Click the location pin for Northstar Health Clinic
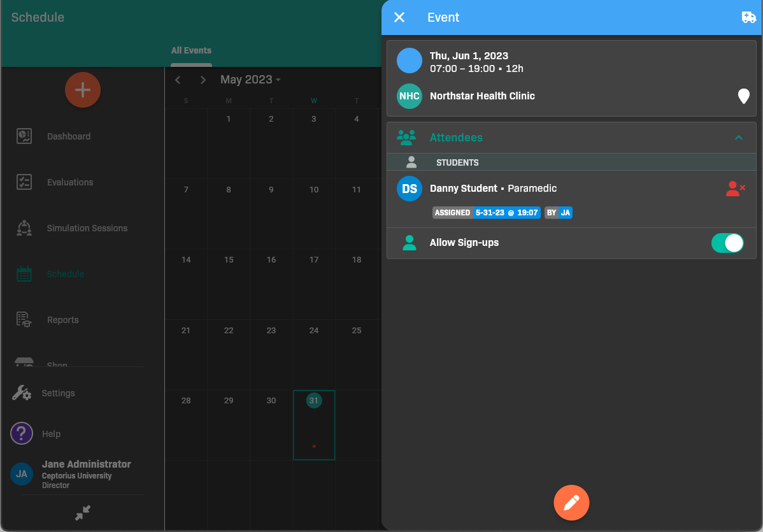This screenshot has width=763, height=532. (743, 96)
